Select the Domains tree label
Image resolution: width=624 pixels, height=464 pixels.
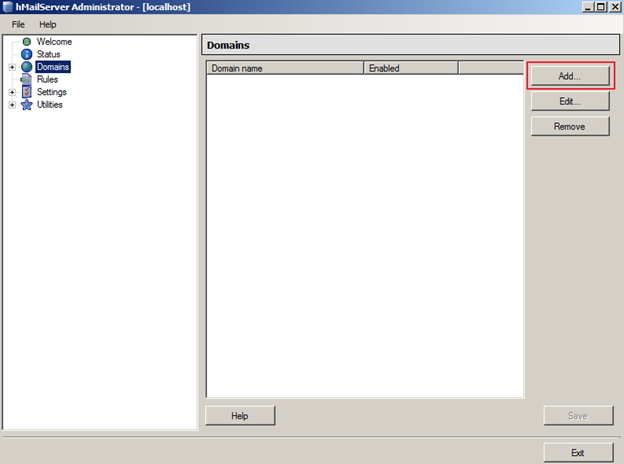click(53, 67)
